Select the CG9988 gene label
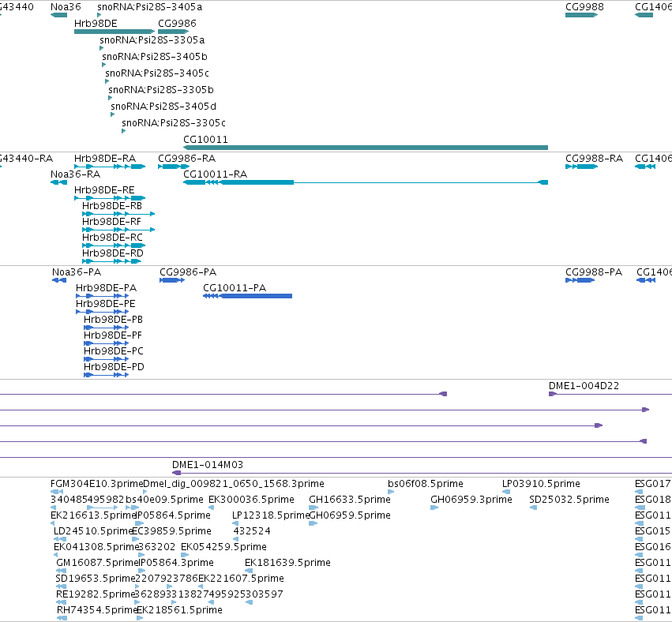 click(584, 7)
